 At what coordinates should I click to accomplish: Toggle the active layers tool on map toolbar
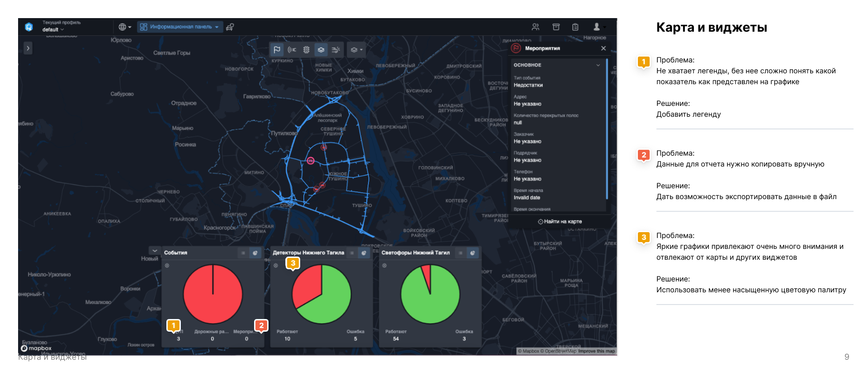[x=321, y=50]
